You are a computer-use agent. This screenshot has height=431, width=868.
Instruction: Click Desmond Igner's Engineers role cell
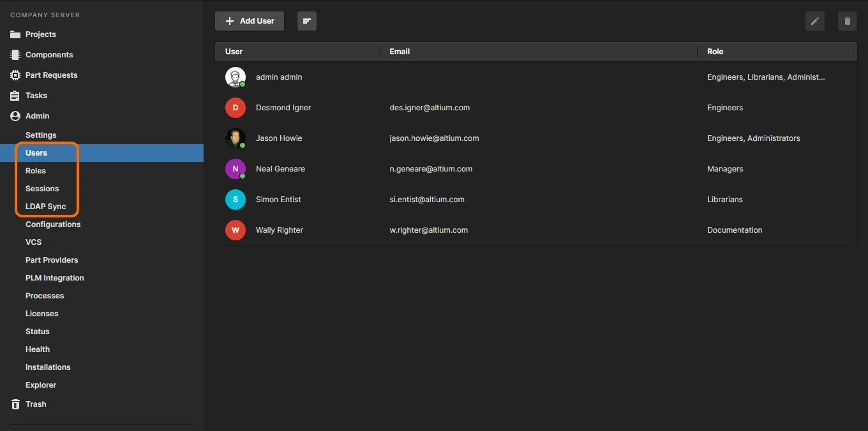[x=725, y=108]
